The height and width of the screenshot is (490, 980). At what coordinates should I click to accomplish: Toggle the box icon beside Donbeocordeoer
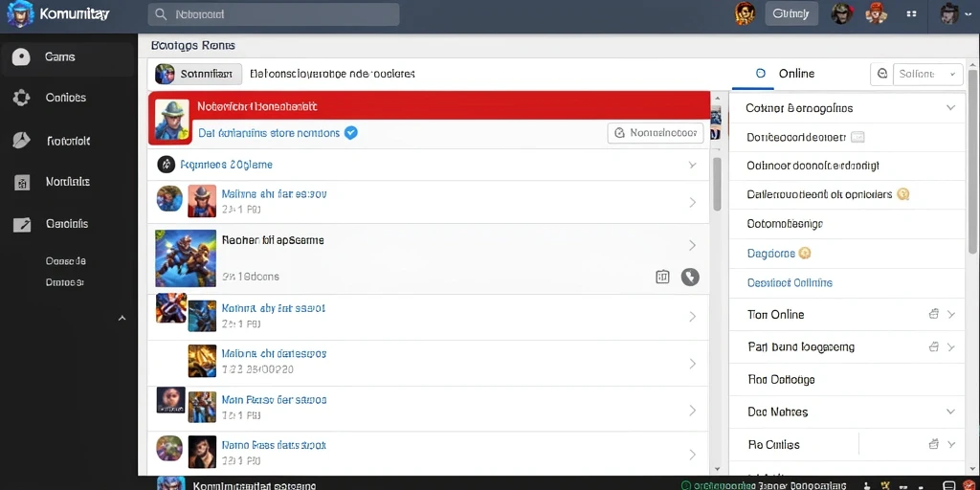pyautogui.click(x=858, y=137)
